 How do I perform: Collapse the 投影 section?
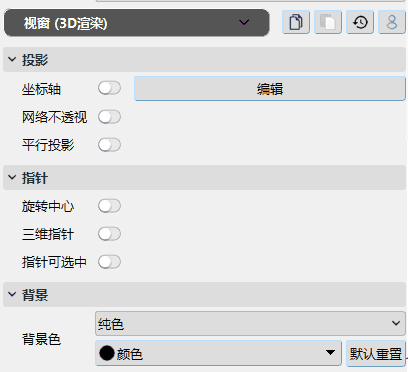(x=12, y=60)
